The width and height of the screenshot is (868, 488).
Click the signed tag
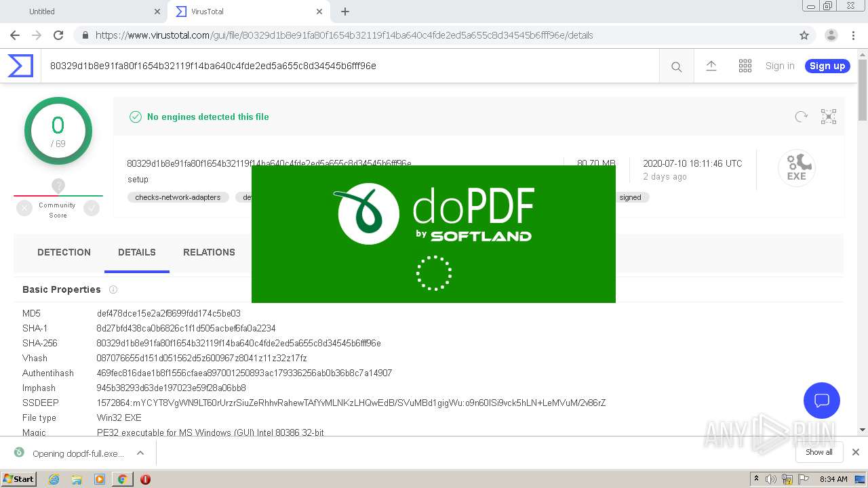pyautogui.click(x=630, y=197)
